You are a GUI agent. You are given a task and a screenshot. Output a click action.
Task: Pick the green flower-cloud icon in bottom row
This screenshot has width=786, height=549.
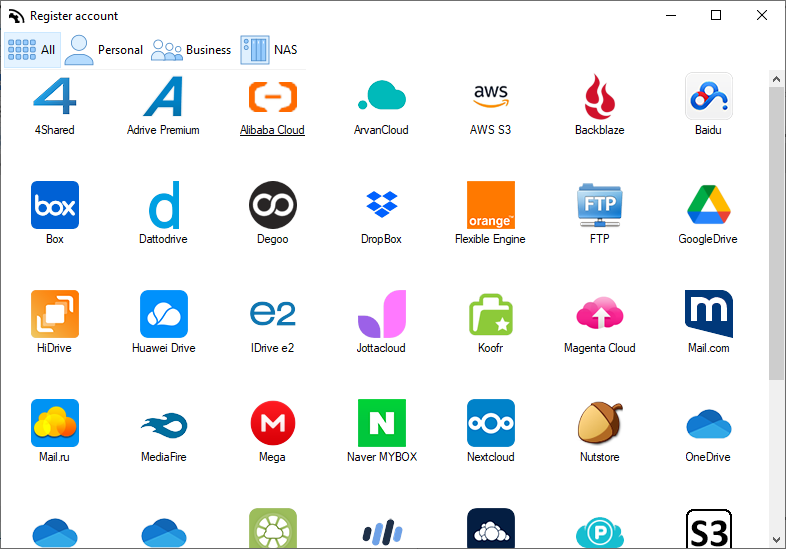click(x=273, y=528)
